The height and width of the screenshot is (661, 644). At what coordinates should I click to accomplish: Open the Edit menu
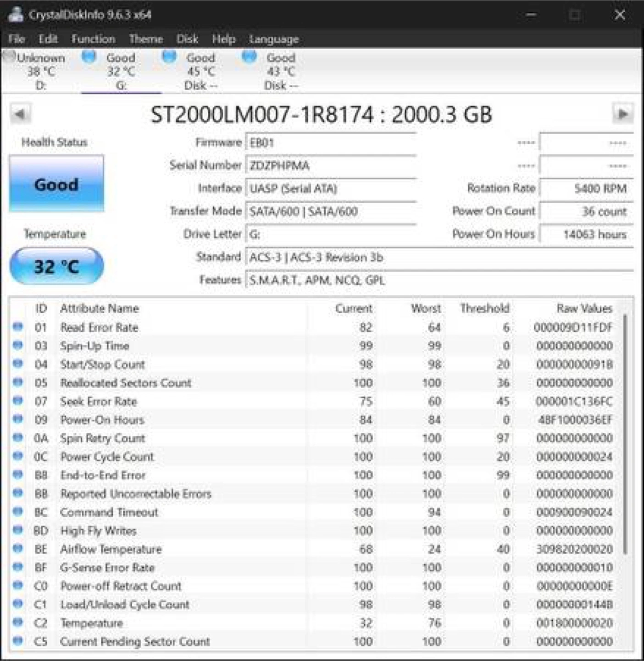[48, 39]
